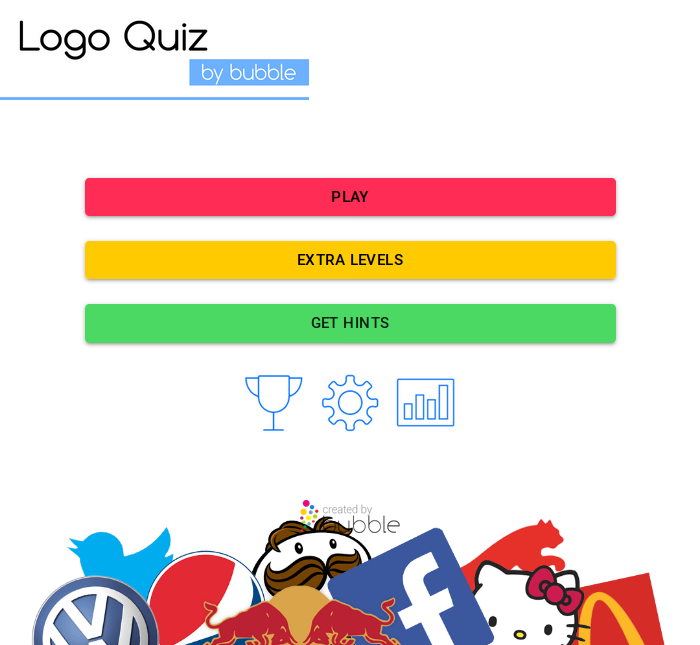Start the game with PLAY button

click(x=350, y=197)
